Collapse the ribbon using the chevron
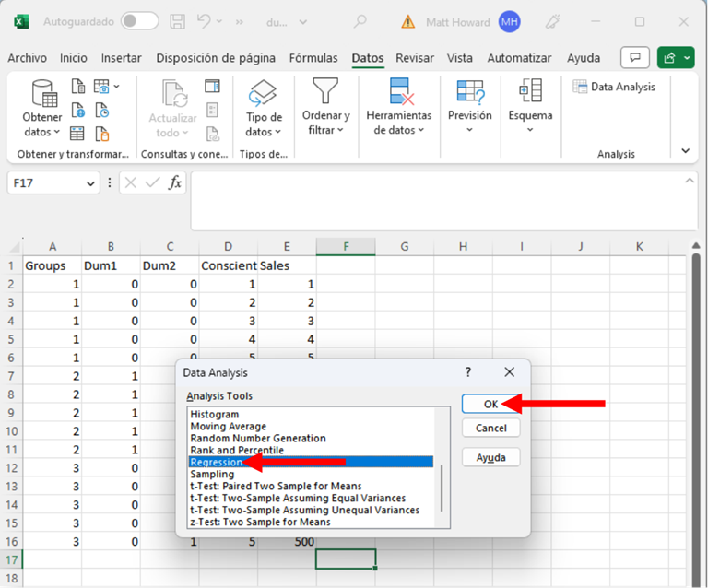 (685, 151)
